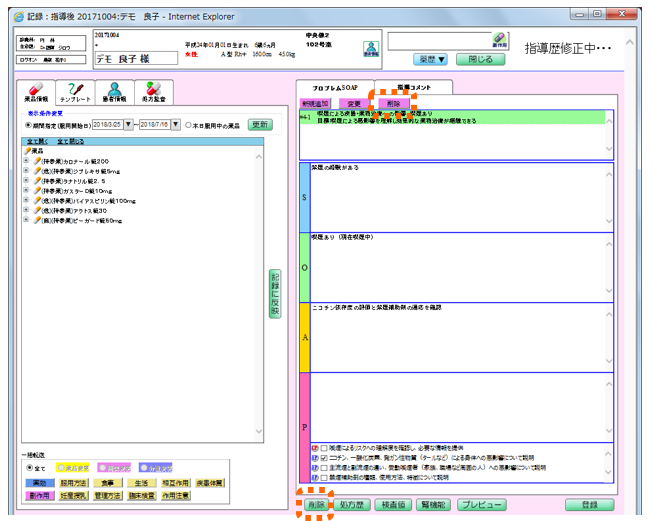
Task: Open the start date dropdown 2018/3/25
Action: tap(128, 125)
